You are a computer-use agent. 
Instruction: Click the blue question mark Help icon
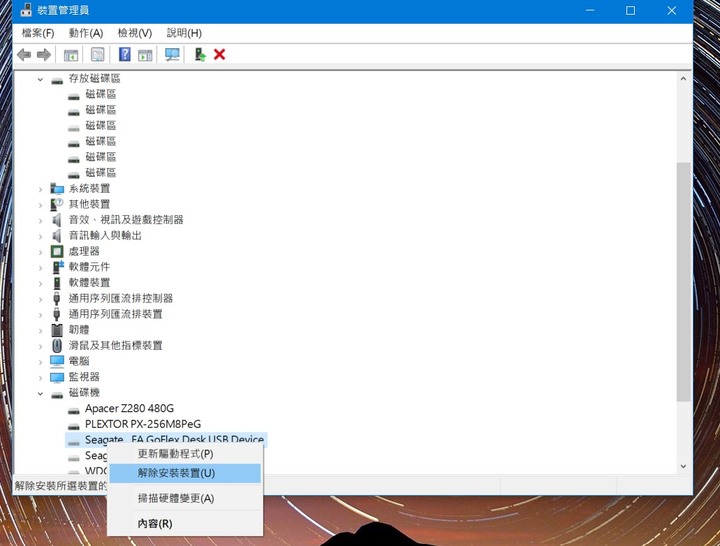124,54
